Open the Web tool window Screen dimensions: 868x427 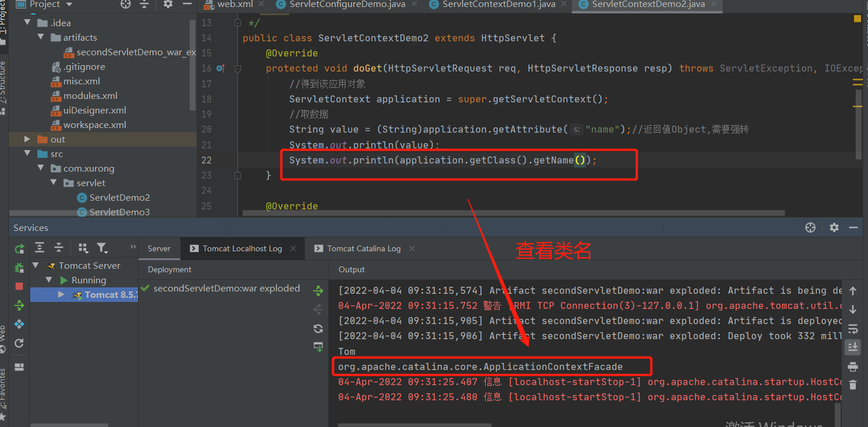point(3,339)
